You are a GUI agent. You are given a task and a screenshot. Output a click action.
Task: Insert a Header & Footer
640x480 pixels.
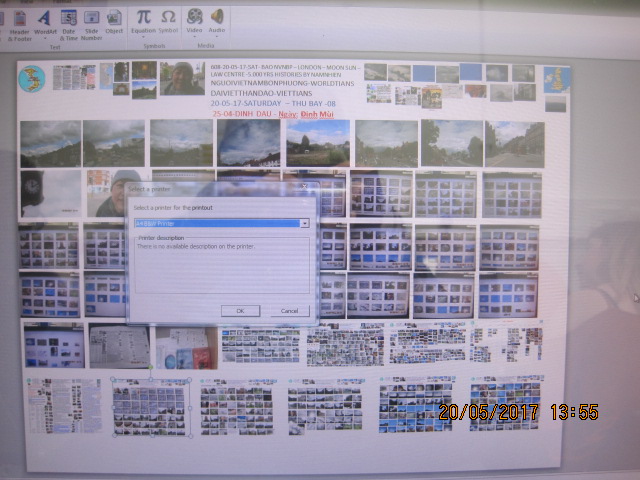coord(20,25)
